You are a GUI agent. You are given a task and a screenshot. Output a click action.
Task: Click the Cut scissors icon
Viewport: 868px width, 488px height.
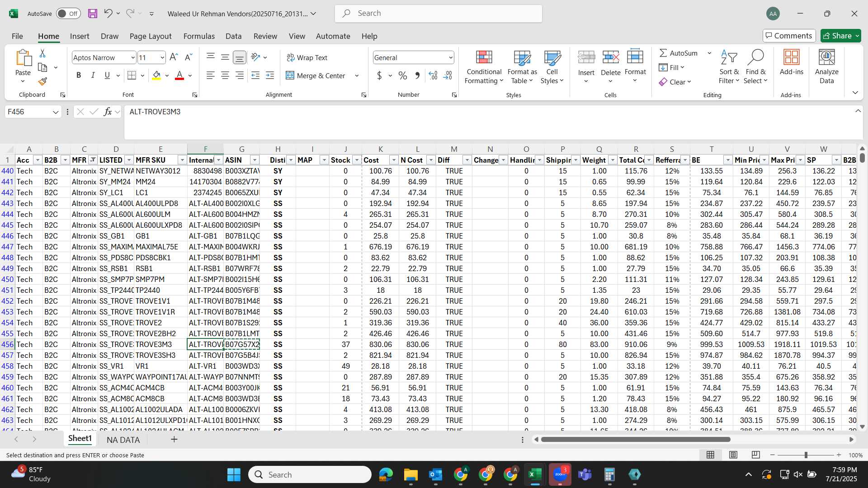[x=42, y=53]
